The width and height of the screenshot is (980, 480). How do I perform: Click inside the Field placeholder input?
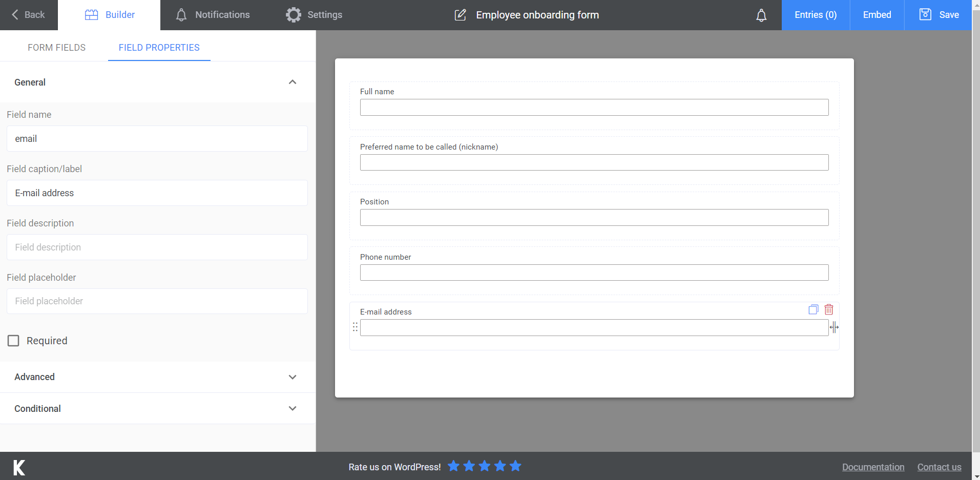click(157, 301)
